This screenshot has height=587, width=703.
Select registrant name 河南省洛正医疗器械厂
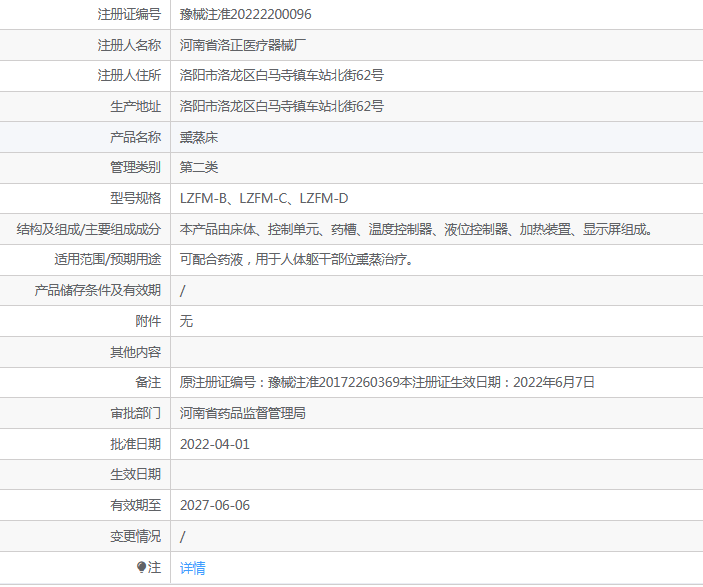click(x=243, y=45)
